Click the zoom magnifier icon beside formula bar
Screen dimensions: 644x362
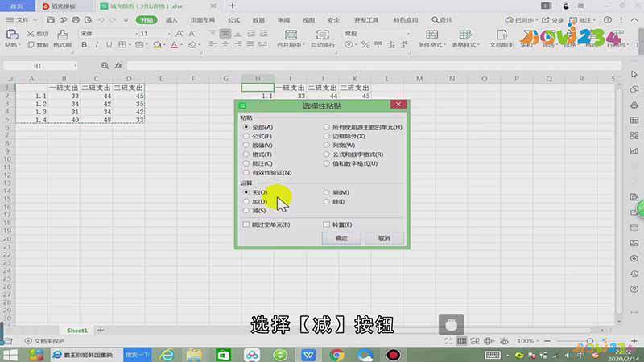(105, 66)
